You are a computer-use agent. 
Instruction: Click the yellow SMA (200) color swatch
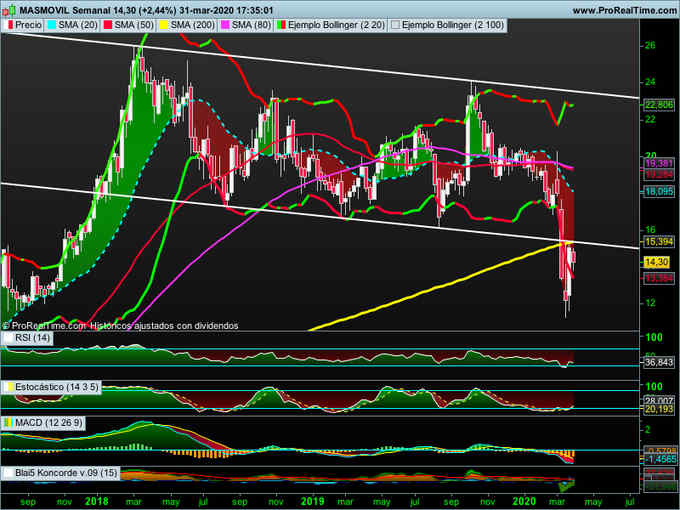164,25
